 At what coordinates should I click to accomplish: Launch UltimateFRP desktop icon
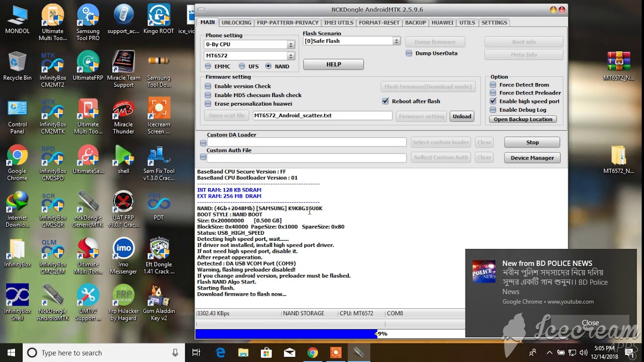coord(88,66)
